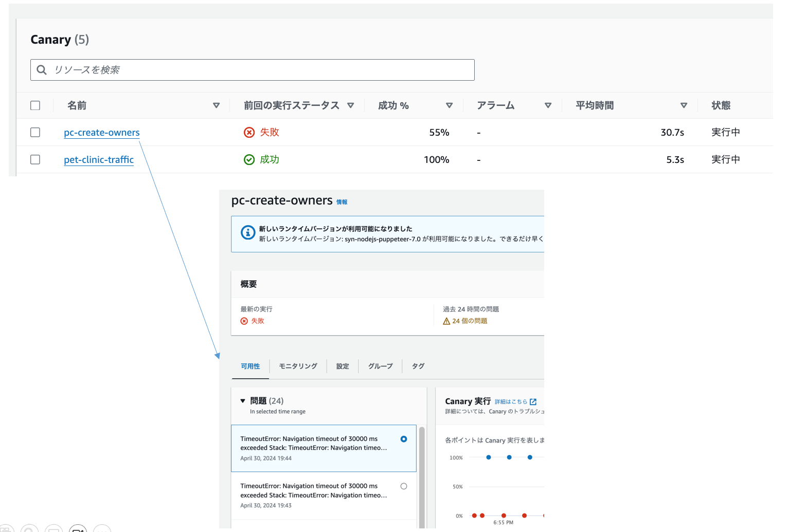This screenshot has width=807, height=532.
Task: Check the box for pc-create-owners row
Action: tap(35, 132)
